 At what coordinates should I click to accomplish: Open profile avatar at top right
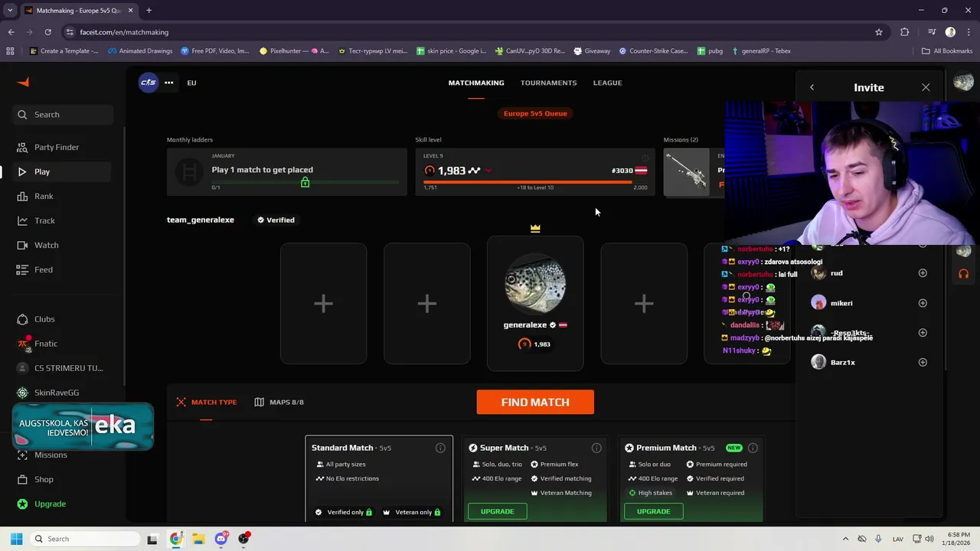[964, 82]
